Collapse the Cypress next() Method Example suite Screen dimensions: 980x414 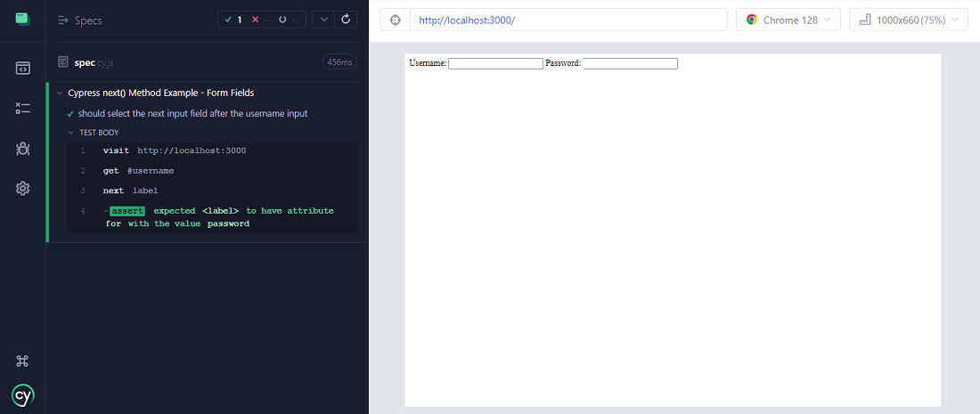point(60,93)
